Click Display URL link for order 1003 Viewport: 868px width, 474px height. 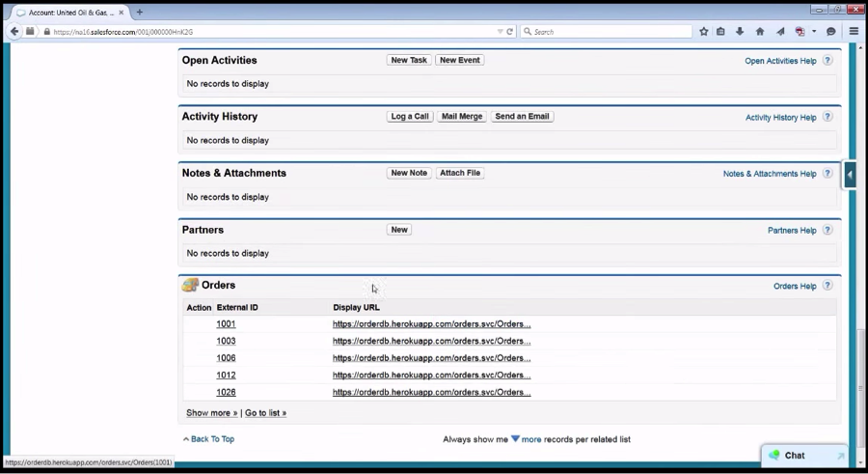pos(432,341)
